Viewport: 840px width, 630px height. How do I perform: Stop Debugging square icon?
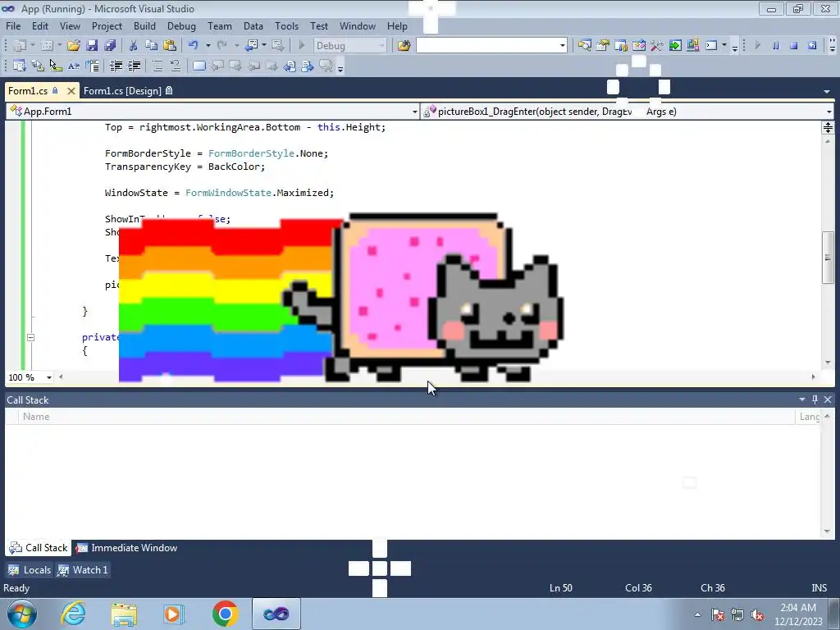coord(793,46)
